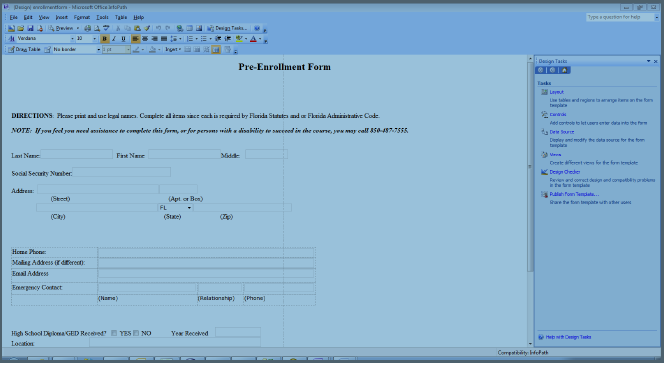Open the Design Tasks pane menu arrow
This screenshot has height=368, width=667.
coord(648,61)
